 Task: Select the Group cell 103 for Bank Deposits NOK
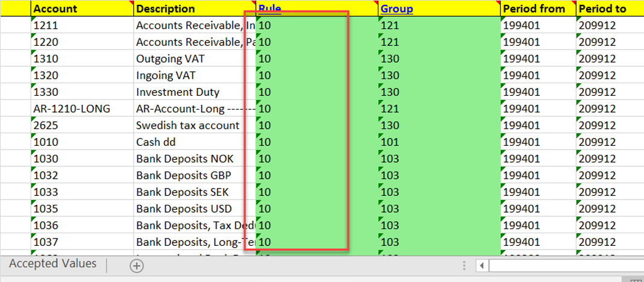click(439, 158)
